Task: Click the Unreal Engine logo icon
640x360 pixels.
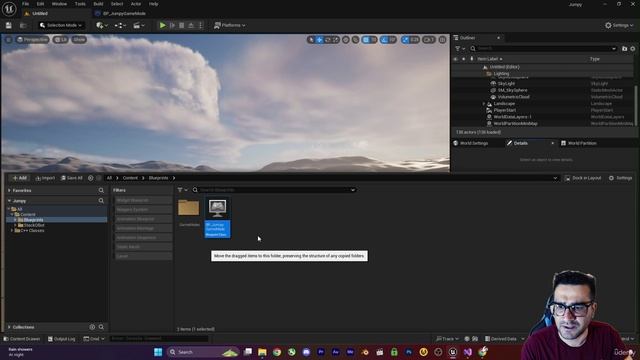Action: pos(9,9)
